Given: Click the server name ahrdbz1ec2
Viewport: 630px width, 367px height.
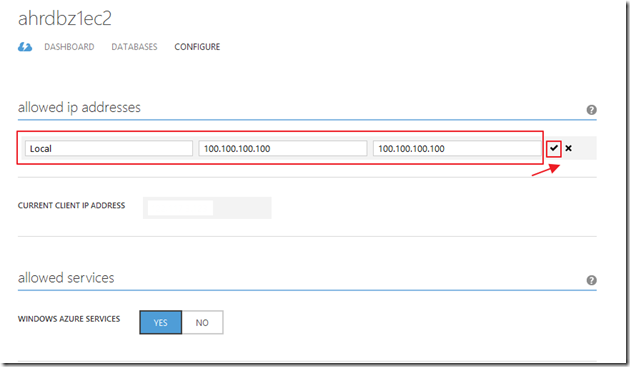Looking at the screenshot, I should click(65, 18).
